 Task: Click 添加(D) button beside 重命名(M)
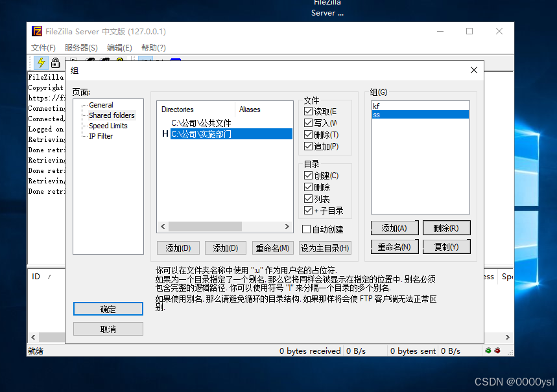(x=225, y=248)
